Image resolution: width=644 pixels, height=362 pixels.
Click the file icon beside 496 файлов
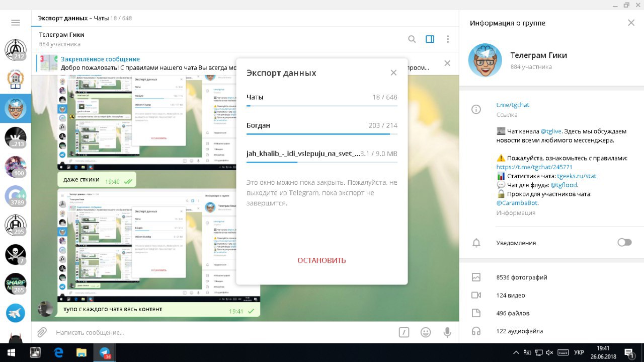click(x=476, y=313)
